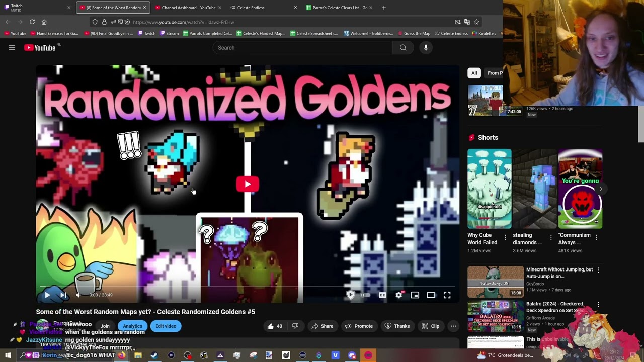Click the Thanks button
Viewport: 644px width, 362px height.
pyautogui.click(x=397, y=326)
